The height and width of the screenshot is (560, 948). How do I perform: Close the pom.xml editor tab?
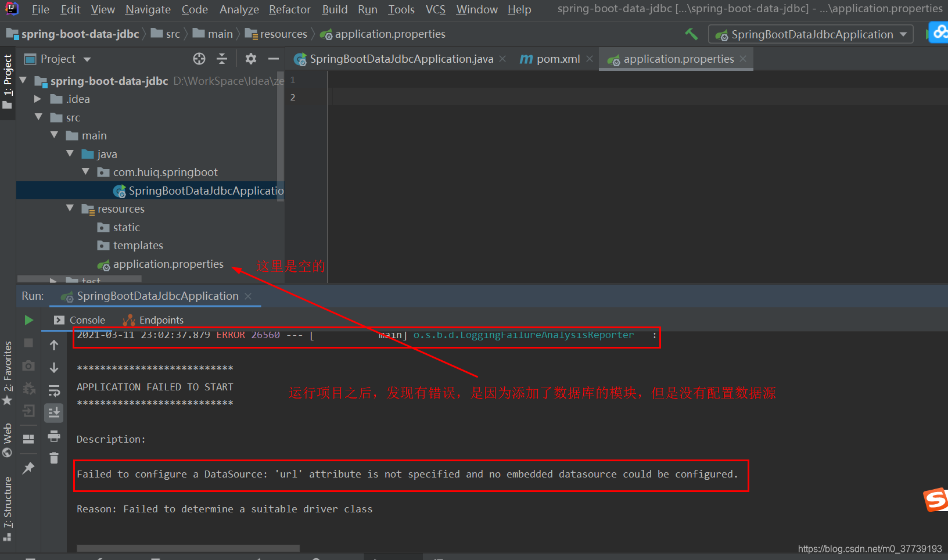pyautogui.click(x=590, y=59)
